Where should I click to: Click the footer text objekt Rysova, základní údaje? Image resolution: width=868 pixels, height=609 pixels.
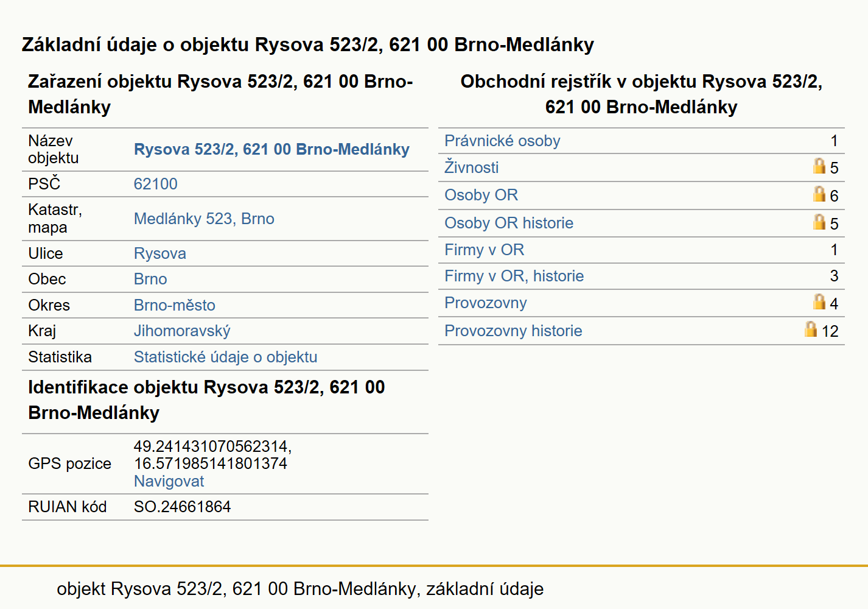(x=300, y=589)
